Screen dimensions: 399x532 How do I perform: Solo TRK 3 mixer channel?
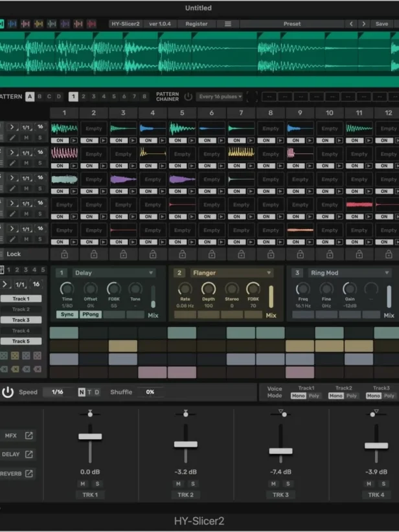(288, 484)
